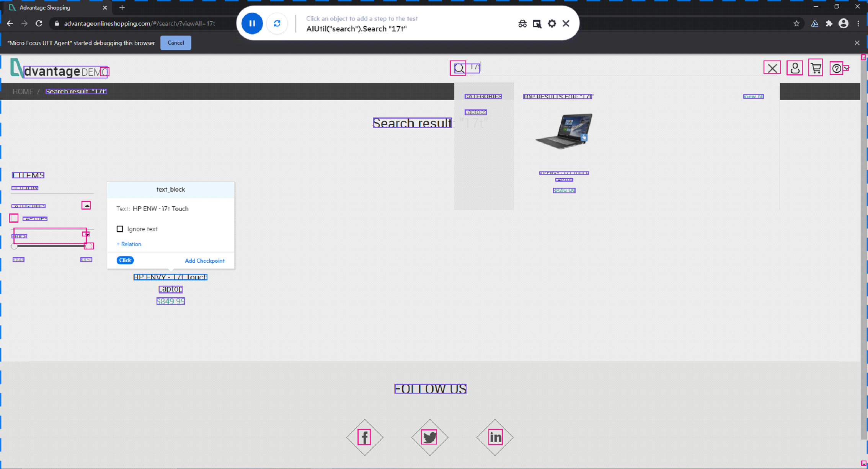Check the Ignore text checkbox
This screenshot has width=868, height=469.
120,229
